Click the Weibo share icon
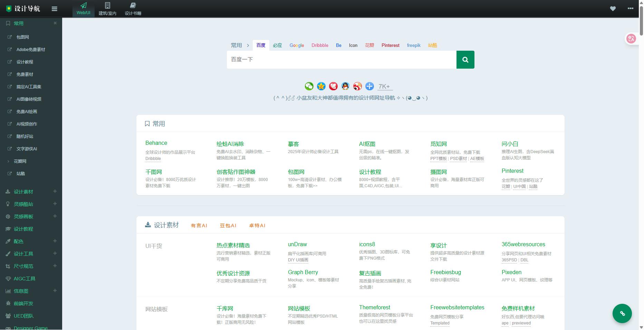Screen dimensions: 644x330 357,86
